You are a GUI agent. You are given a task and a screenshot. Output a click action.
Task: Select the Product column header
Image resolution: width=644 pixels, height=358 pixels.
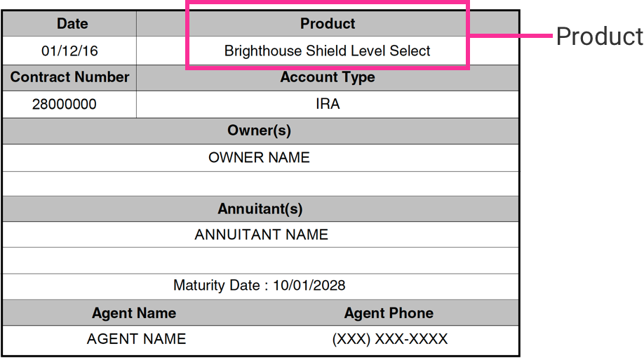[328, 24]
